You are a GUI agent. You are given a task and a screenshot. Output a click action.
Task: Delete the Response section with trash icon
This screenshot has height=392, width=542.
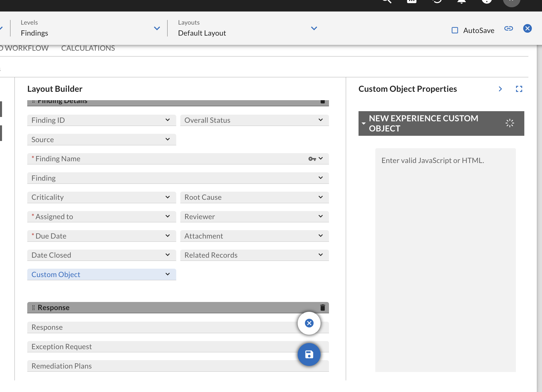coord(323,307)
